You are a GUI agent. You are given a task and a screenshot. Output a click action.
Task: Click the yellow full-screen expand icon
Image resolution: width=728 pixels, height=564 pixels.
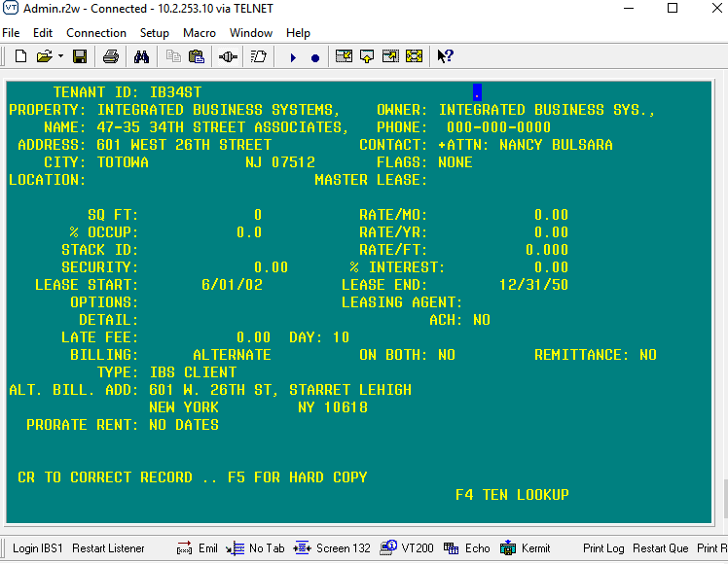point(415,56)
